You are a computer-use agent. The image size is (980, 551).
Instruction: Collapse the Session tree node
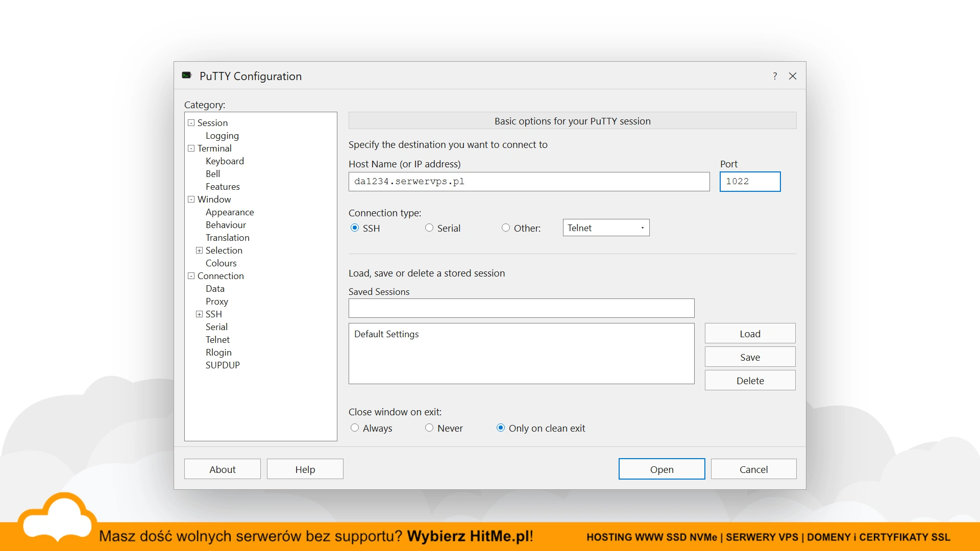(x=191, y=123)
